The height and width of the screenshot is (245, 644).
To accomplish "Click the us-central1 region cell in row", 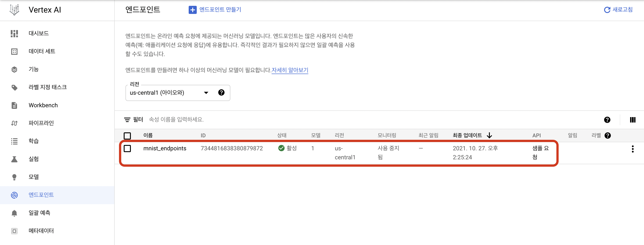I will 345,153.
